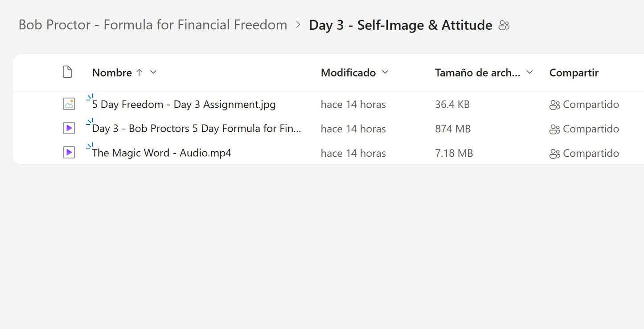Expand the Modificado column dropdown
Screen dimensions: 644x329
coord(385,72)
